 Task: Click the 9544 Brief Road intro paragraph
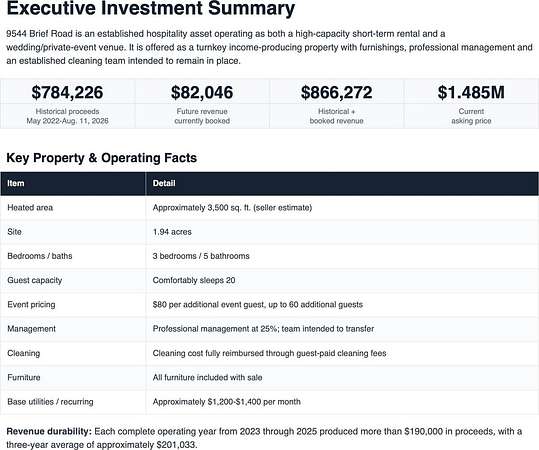(x=270, y=47)
